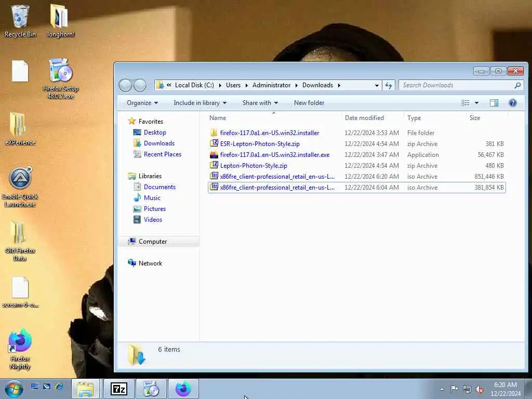
Task: Click the address bar refresh button
Action: tap(389, 85)
